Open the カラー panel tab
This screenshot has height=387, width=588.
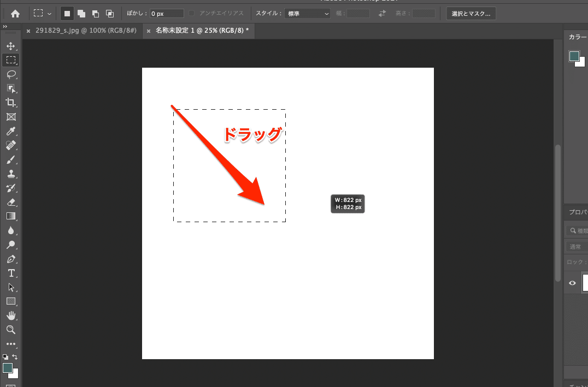click(578, 37)
